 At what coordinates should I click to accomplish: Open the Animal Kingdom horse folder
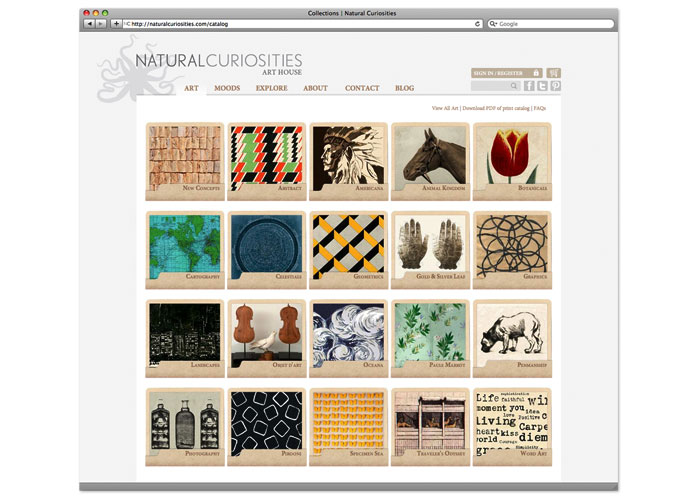click(x=430, y=162)
